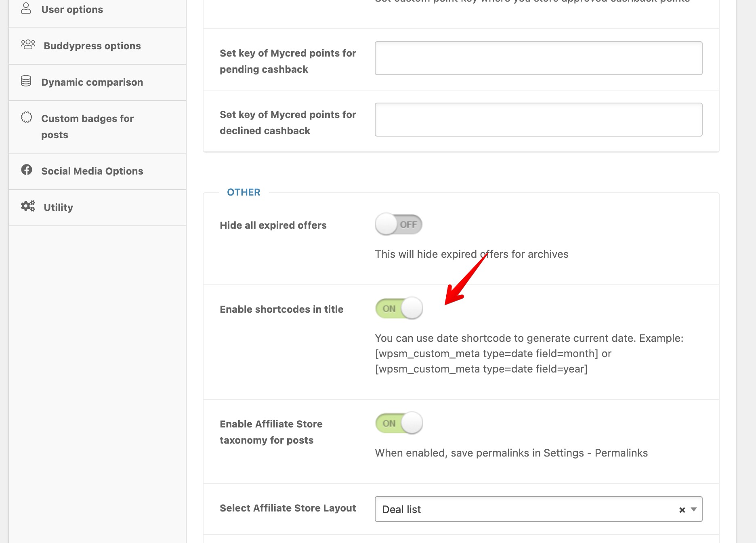Expand the OTHER settings section
Image resolution: width=756 pixels, height=543 pixels.
click(x=243, y=192)
